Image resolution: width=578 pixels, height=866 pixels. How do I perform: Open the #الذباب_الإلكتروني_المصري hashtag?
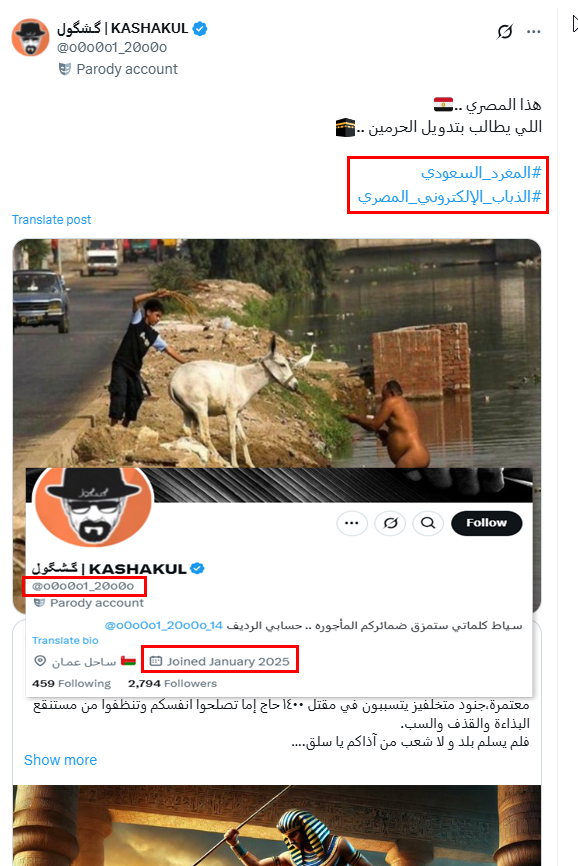449,197
